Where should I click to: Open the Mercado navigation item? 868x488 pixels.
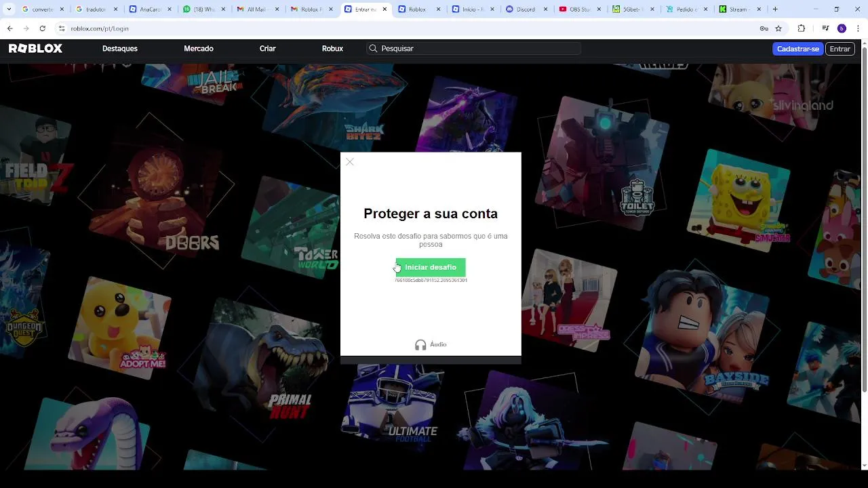coord(199,49)
